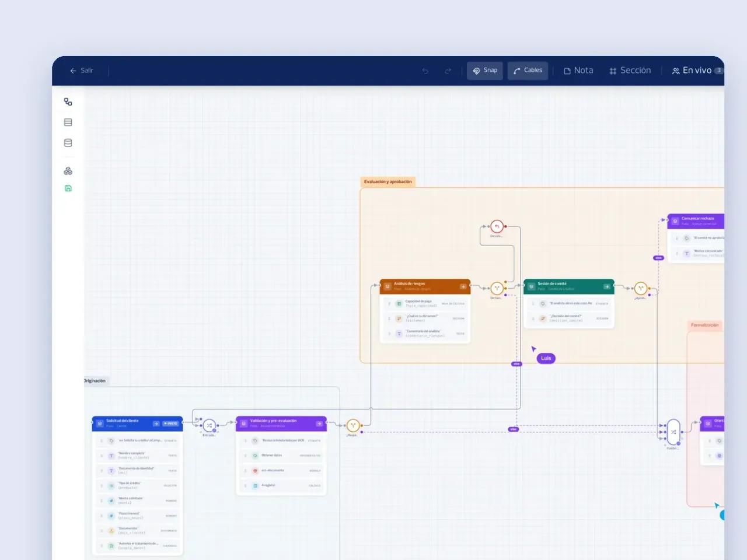Click the Dictamen branch node circle
This screenshot has height=560, width=747.
coord(497,288)
